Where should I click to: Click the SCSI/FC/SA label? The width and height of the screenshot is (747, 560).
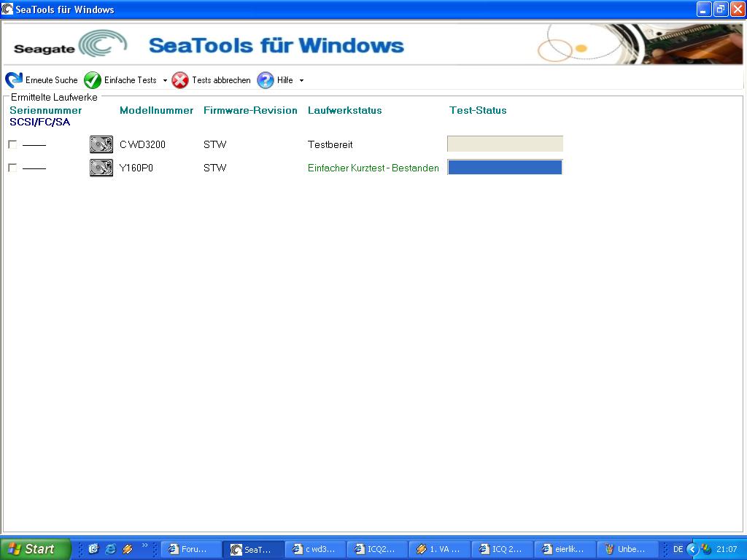[40, 122]
